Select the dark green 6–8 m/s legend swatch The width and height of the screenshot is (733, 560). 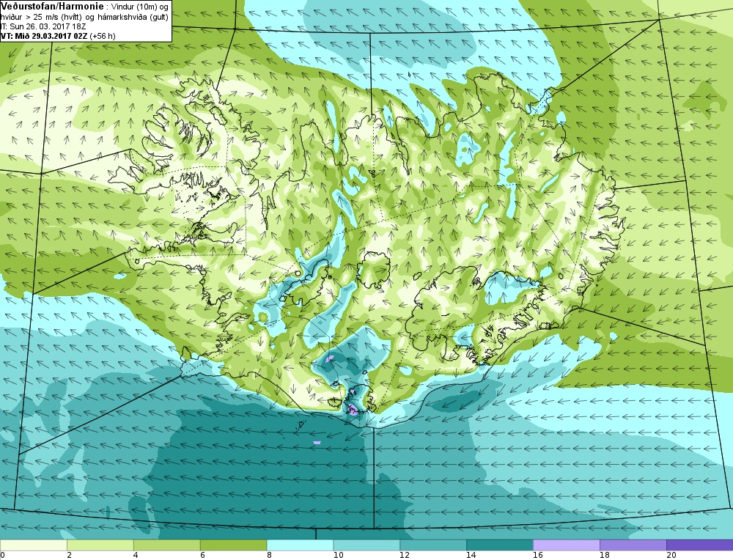[x=233, y=545]
